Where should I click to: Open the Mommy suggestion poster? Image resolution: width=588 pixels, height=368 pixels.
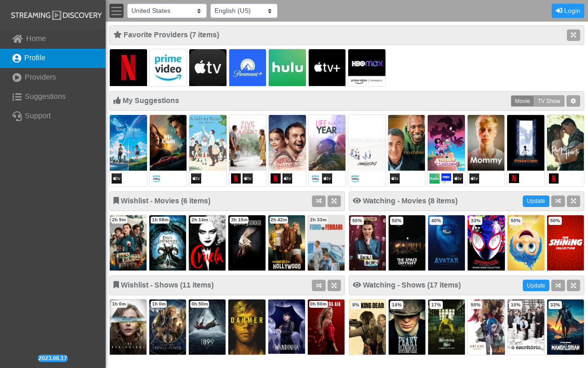[x=486, y=143]
